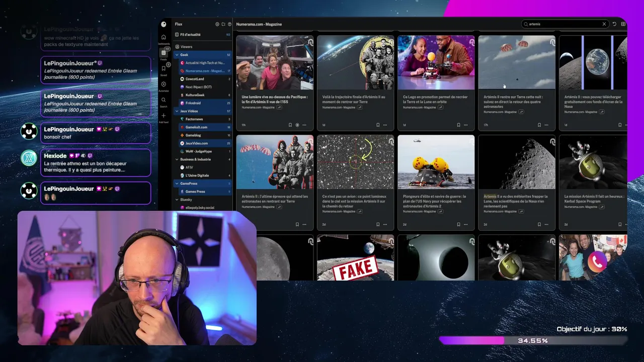Open the Dashboards section in the feed reader
Image resolution: width=644 pixels, height=362 pixels.
click(x=164, y=39)
